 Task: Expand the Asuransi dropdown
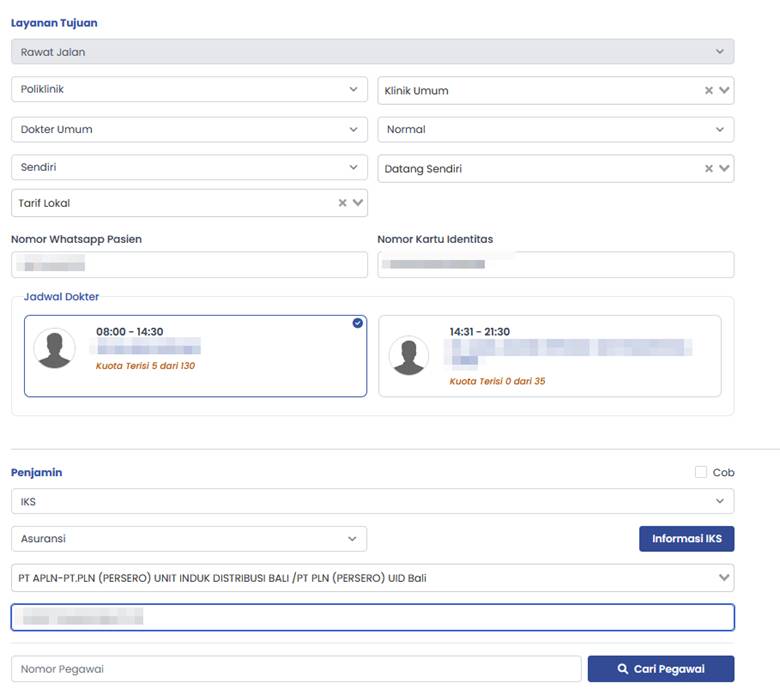point(189,539)
